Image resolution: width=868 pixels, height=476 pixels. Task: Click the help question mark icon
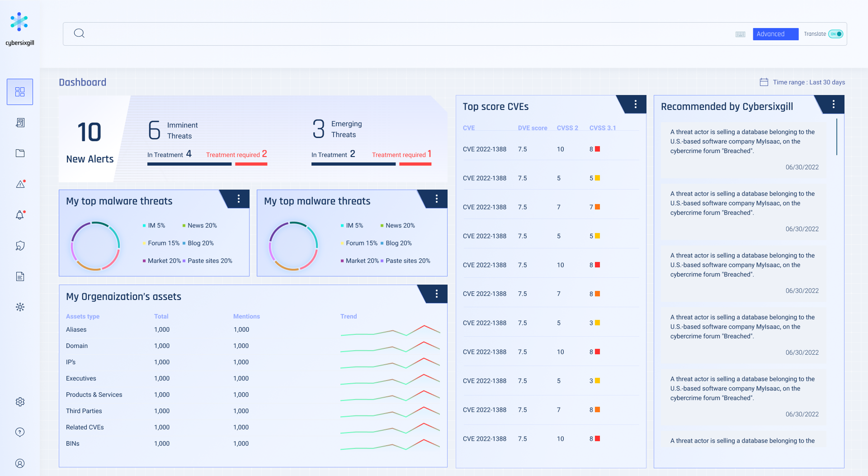point(20,432)
